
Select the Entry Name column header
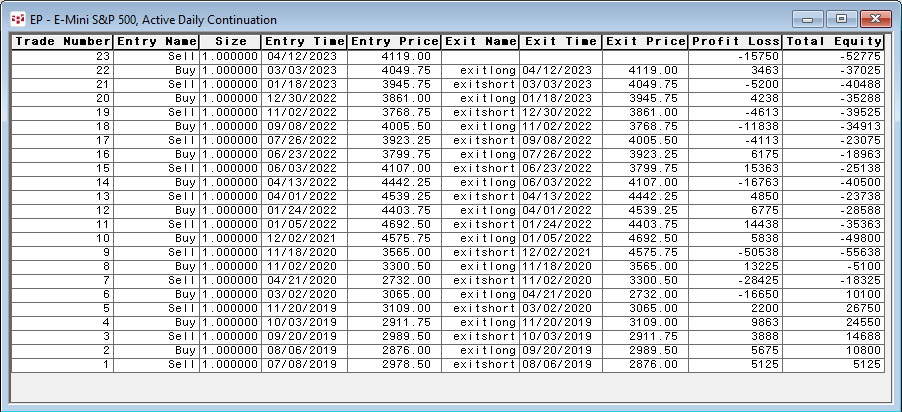(x=156, y=42)
